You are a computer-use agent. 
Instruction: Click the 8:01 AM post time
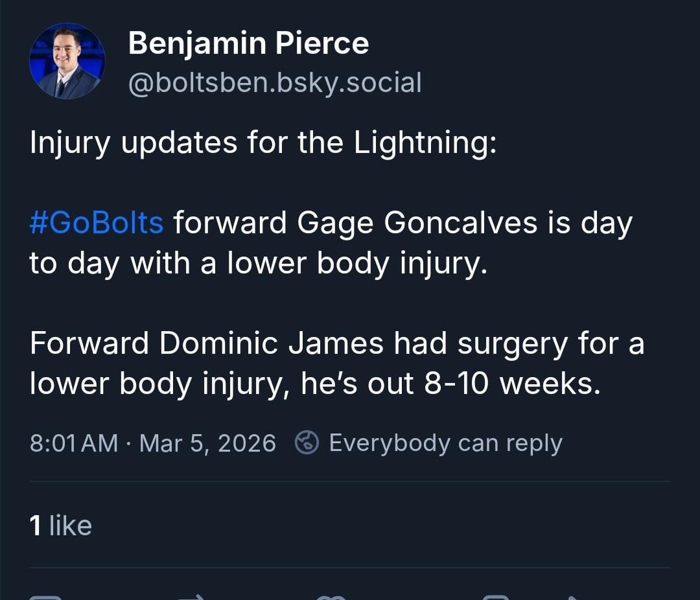point(74,443)
